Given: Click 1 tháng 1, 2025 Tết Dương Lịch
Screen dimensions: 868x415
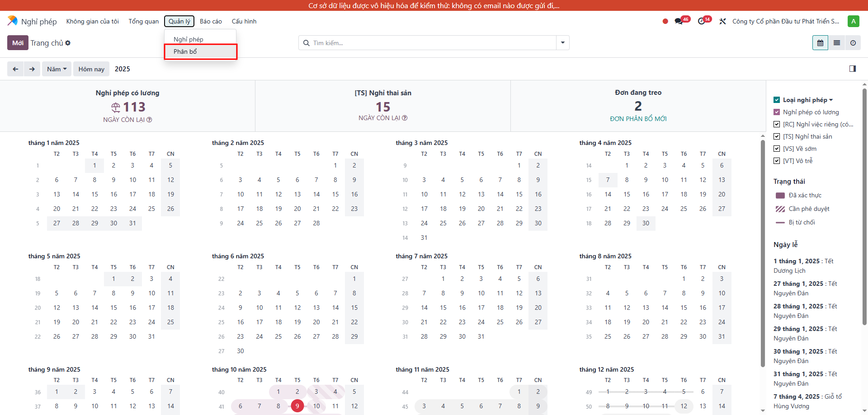Looking at the screenshot, I should click(x=803, y=266).
